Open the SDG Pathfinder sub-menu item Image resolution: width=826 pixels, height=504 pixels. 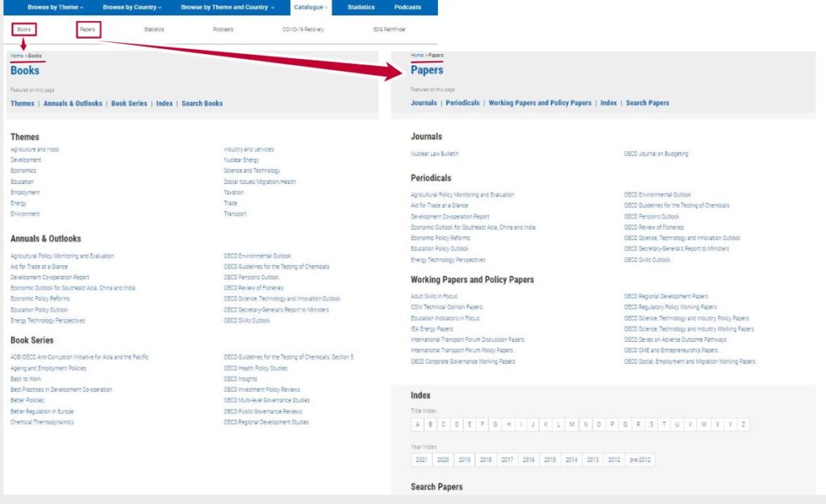coord(390,30)
